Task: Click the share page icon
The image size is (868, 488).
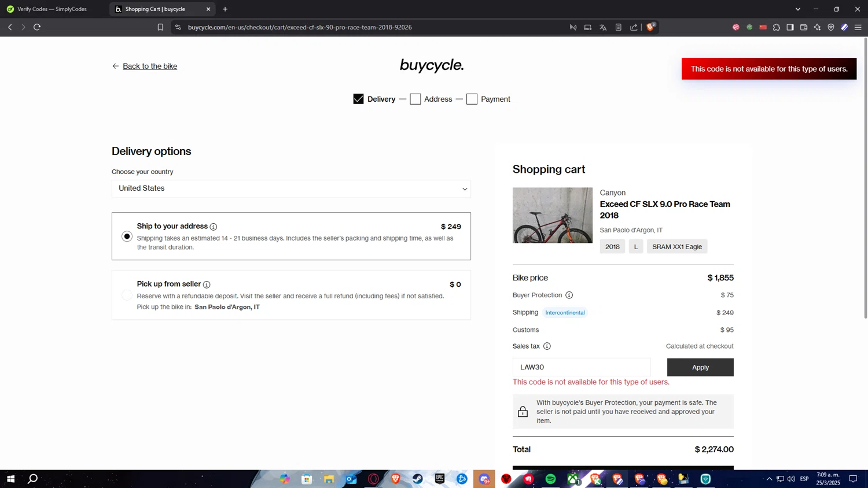Action: point(634,27)
